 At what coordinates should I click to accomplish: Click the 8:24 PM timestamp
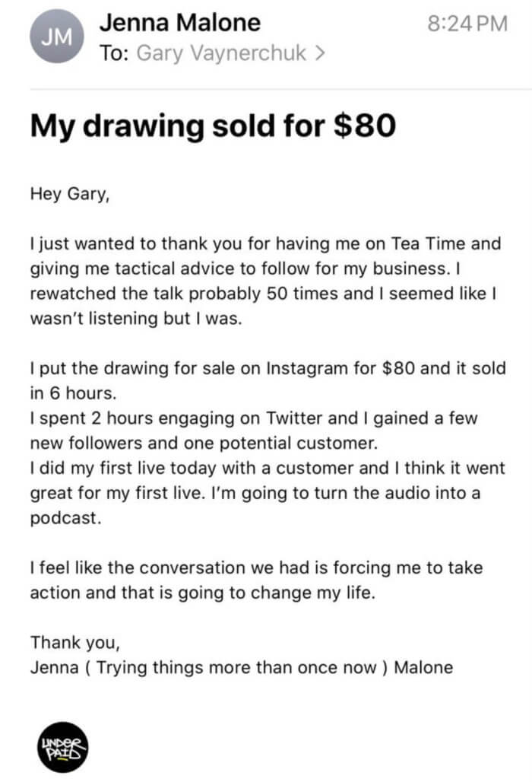tap(467, 24)
